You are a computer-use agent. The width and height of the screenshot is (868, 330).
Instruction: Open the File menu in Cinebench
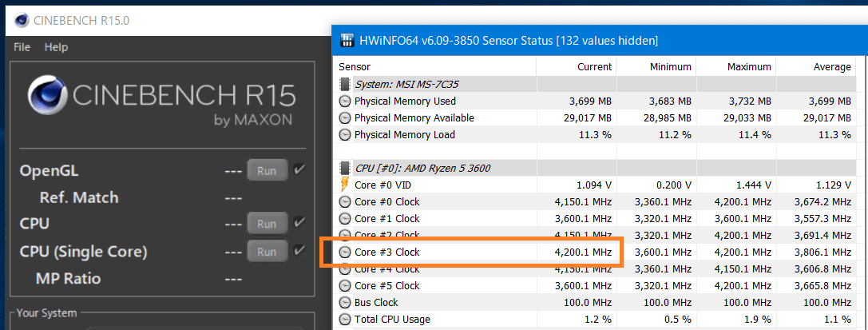(22, 47)
